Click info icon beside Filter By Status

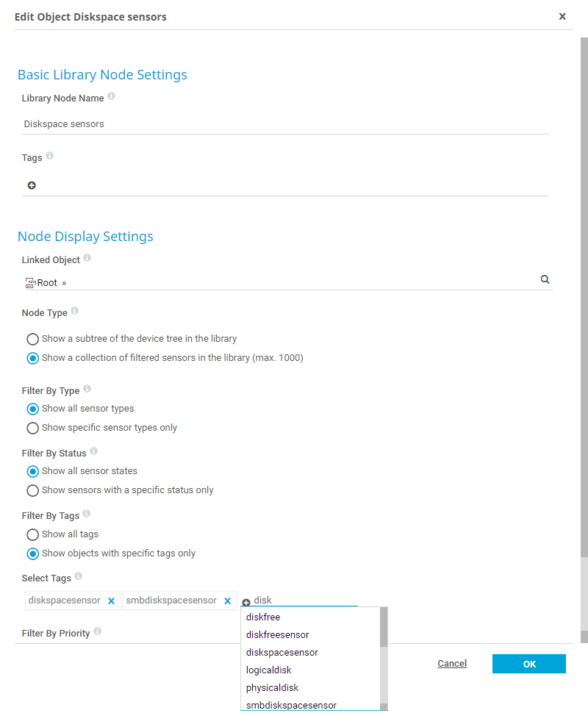(x=94, y=451)
